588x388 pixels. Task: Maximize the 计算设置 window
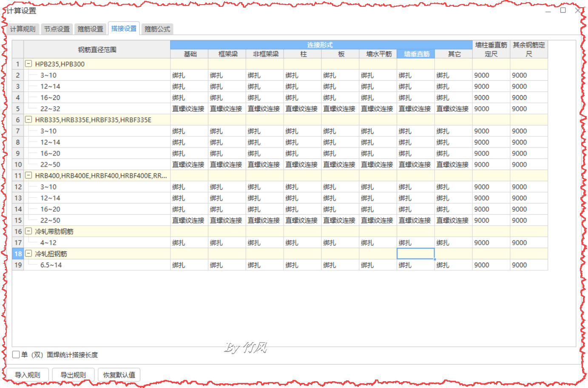[x=563, y=10]
